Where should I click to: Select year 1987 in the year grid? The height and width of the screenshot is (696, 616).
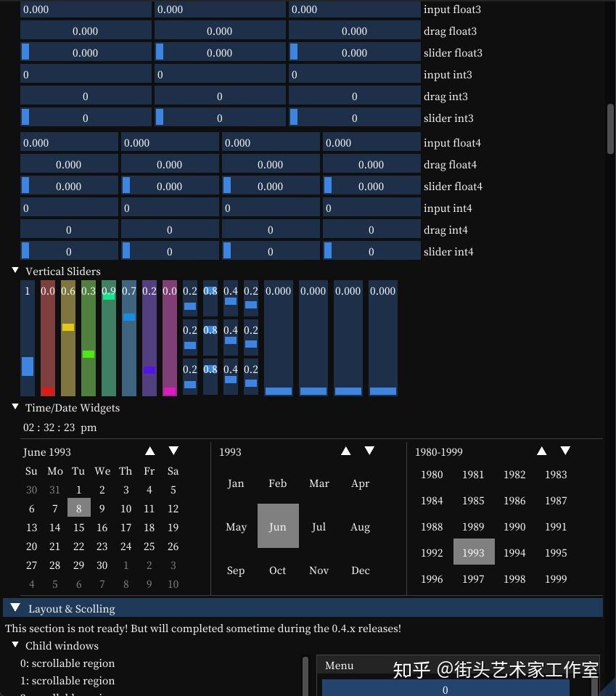coord(556,500)
